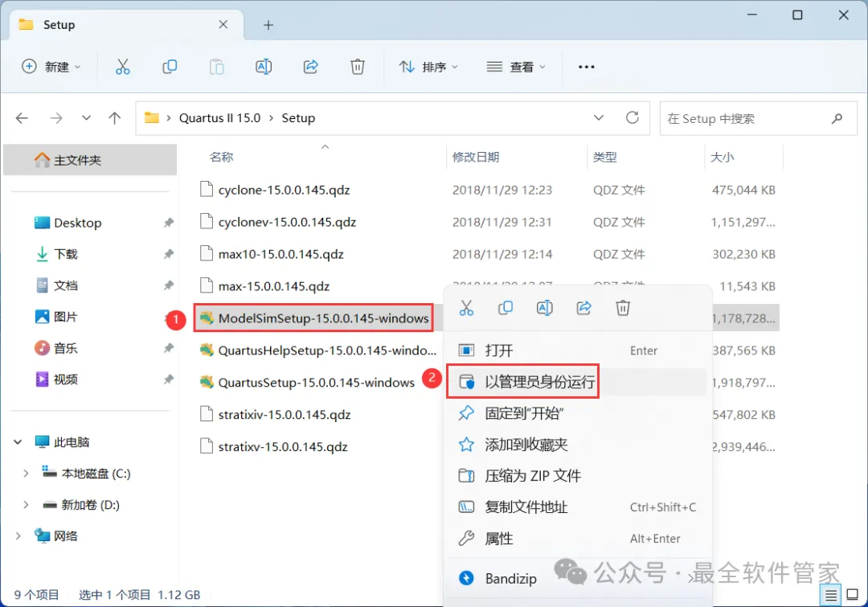The height and width of the screenshot is (607, 868).
Task: Select the file max10-15.0.0.145.qdz
Action: 280,254
